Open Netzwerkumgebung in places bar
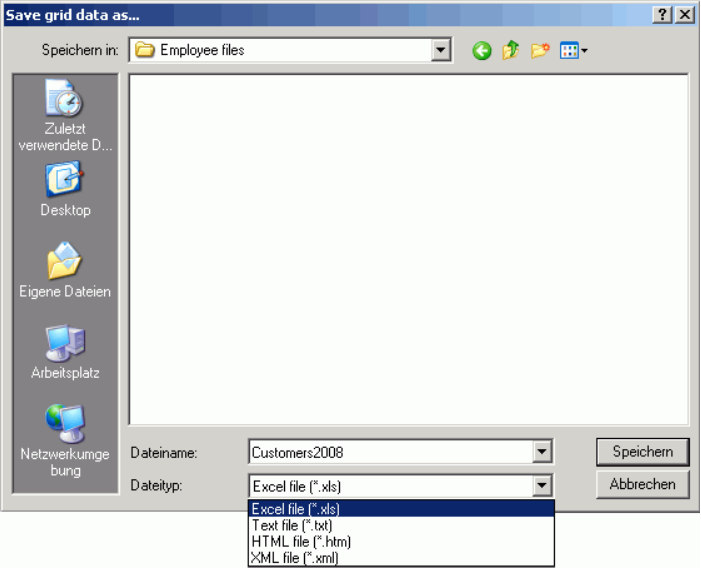Viewport: 701px width, 569px height. click(x=65, y=437)
